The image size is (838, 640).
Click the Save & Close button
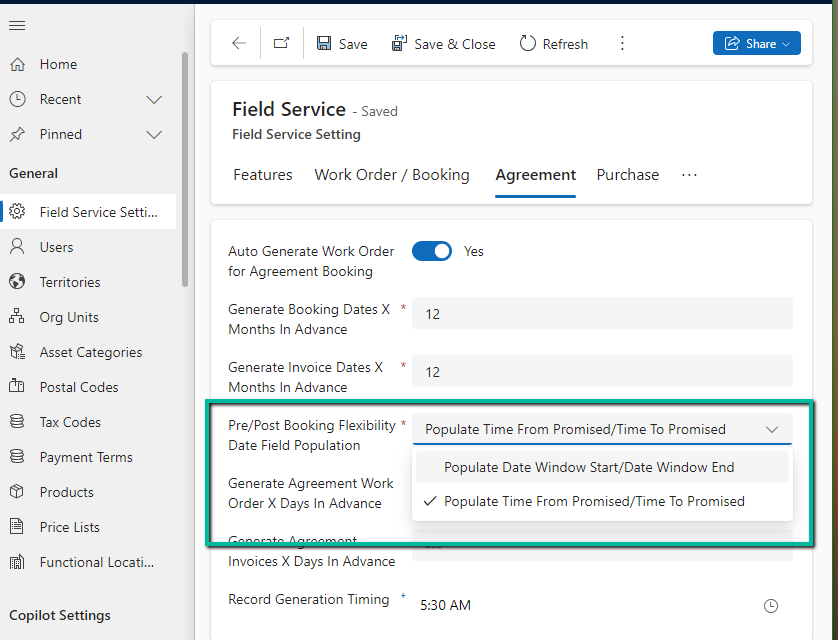click(443, 43)
